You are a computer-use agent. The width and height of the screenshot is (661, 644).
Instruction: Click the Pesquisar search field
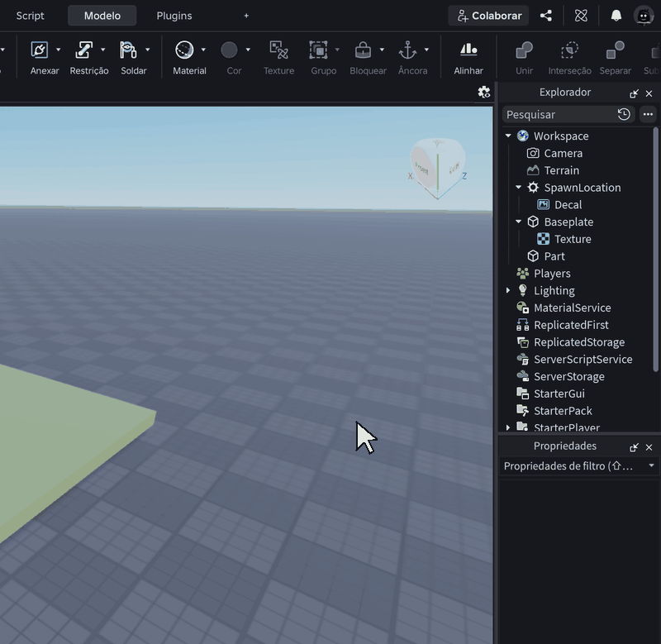559,114
